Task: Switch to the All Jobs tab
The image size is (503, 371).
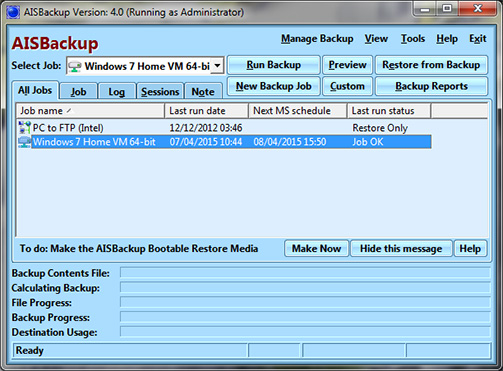Action: pos(35,90)
